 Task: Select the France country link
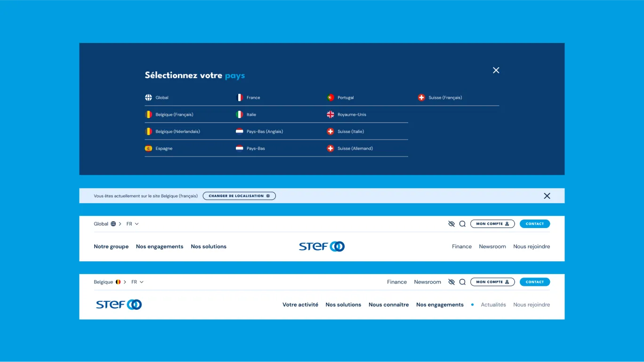click(x=253, y=98)
